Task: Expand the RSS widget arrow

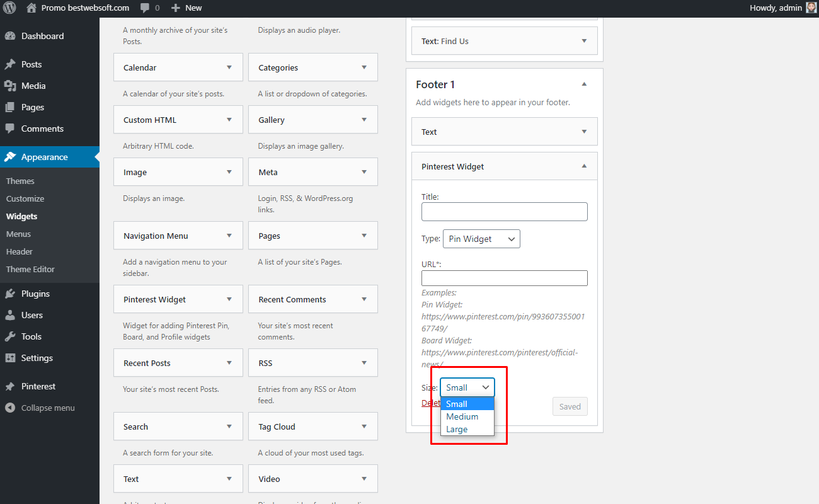Action: (364, 363)
